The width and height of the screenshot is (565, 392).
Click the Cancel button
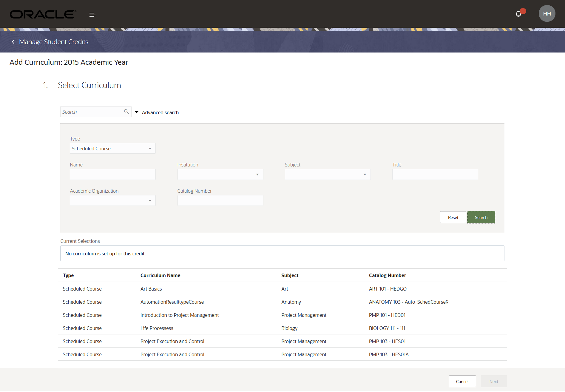pos(462,382)
